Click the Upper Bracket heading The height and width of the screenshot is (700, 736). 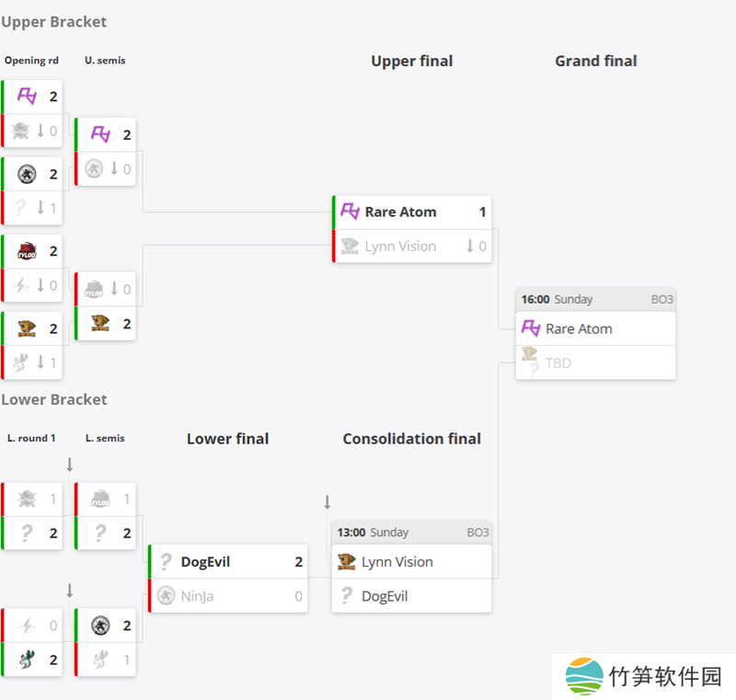pos(54,21)
